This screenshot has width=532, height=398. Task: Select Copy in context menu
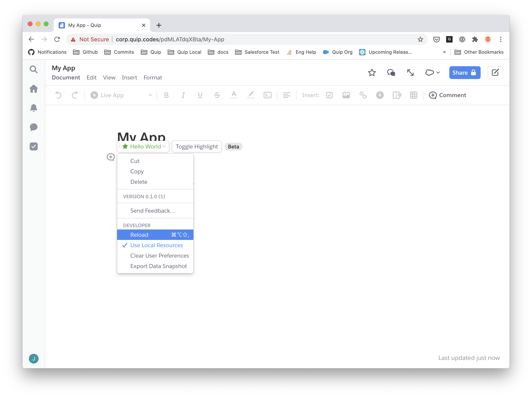click(x=155, y=172)
